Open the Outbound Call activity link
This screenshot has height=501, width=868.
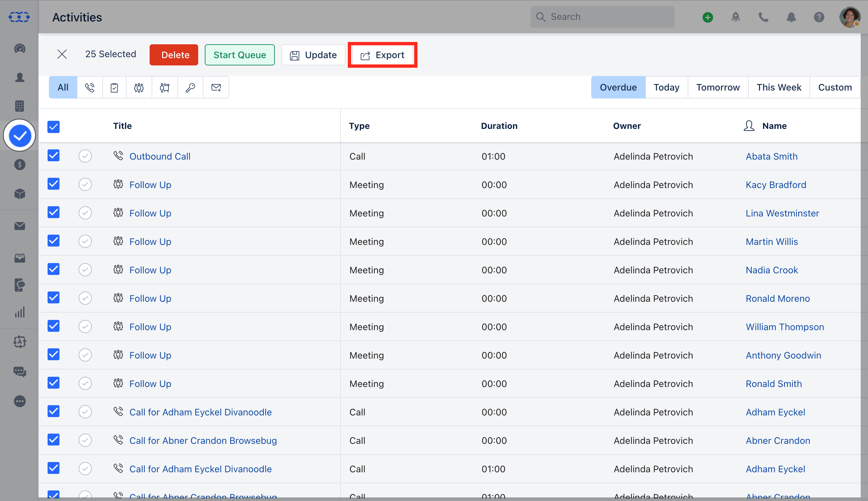[x=160, y=156]
